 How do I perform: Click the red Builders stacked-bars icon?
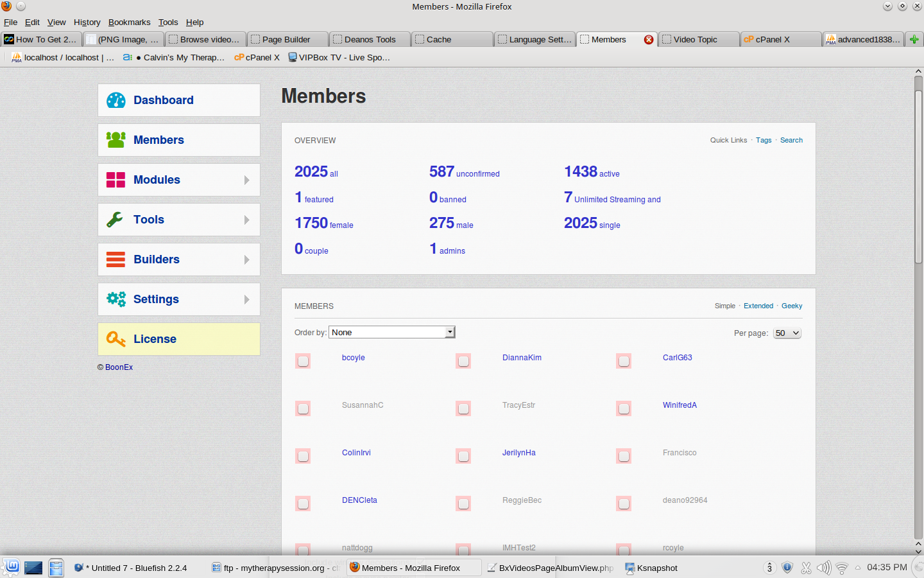[x=116, y=259]
